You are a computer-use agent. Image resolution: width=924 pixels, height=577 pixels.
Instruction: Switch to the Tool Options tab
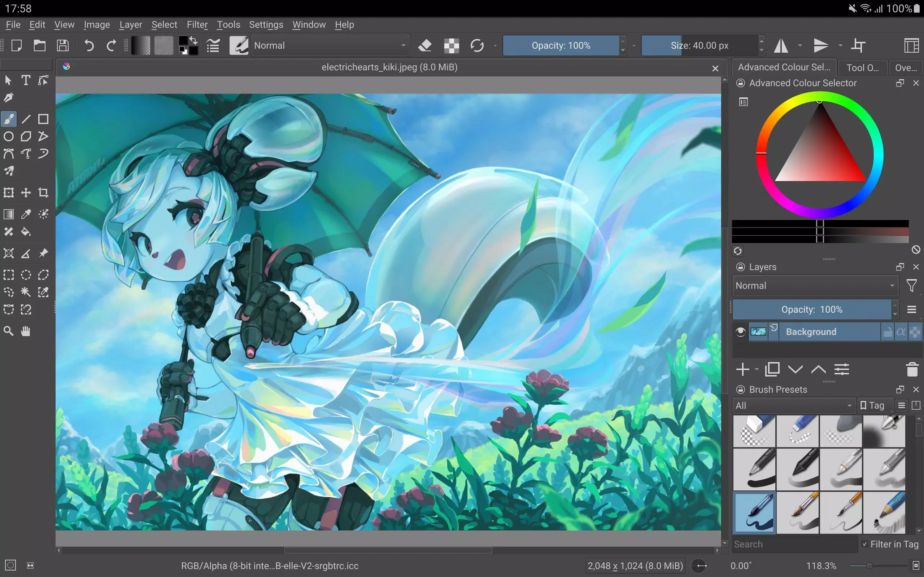[862, 67]
